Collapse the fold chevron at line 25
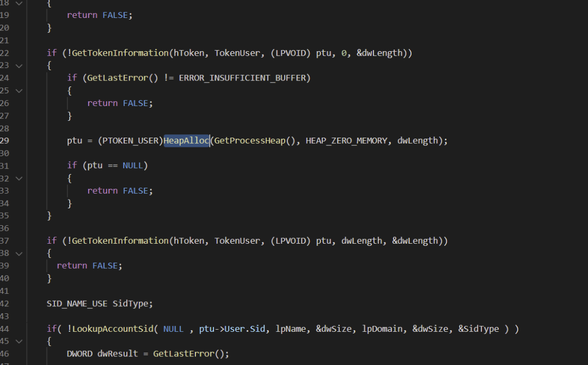588x365 pixels. (19, 91)
